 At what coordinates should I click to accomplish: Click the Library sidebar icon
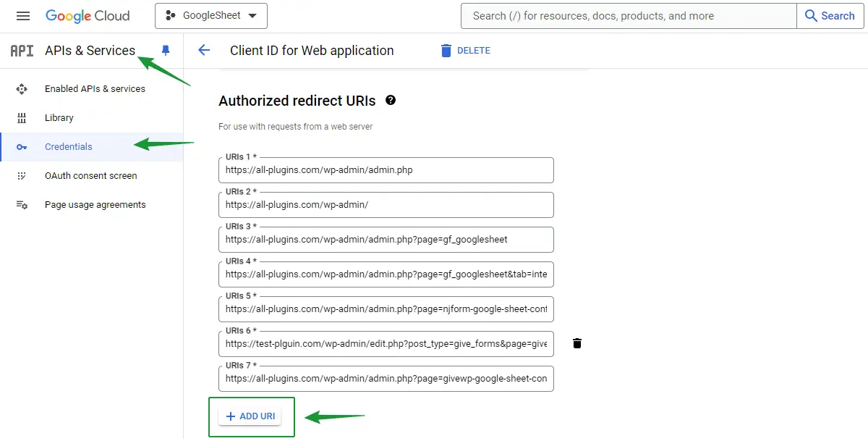click(x=22, y=118)
